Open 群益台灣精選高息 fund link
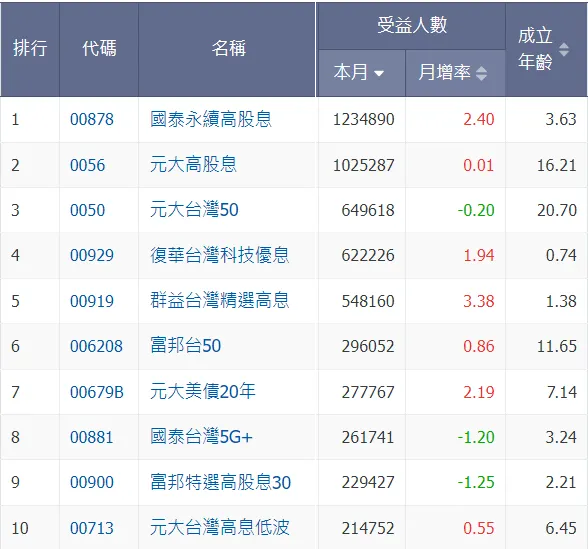 tap(220, 301)
